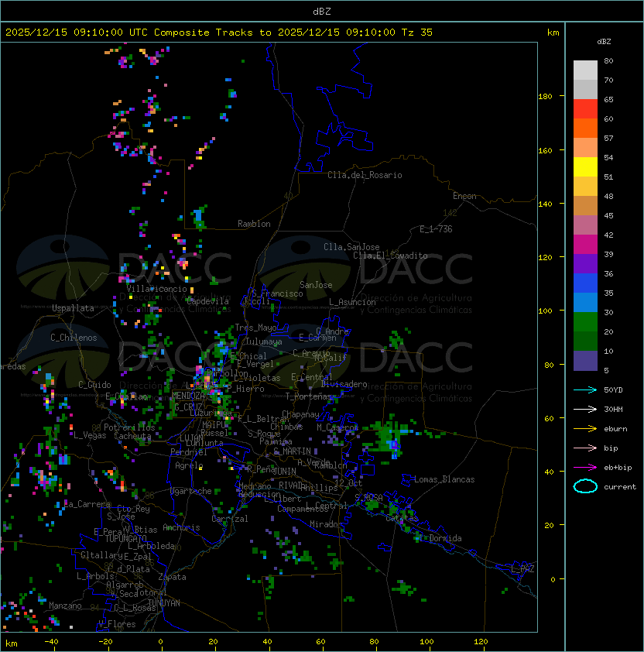The image size is (644, 652).
Task: Click the 'Chapanay' map label
Action: click(300, 414)
